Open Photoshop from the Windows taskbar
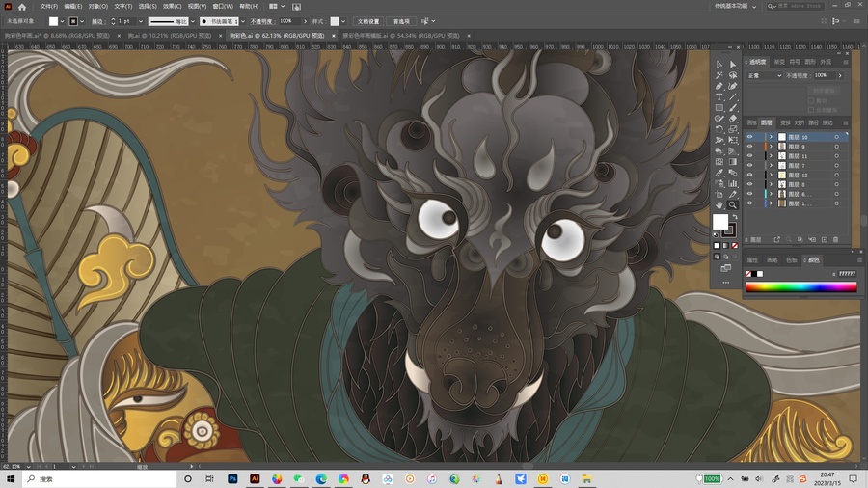The image size is (868, 488). [x=232, y=479]
